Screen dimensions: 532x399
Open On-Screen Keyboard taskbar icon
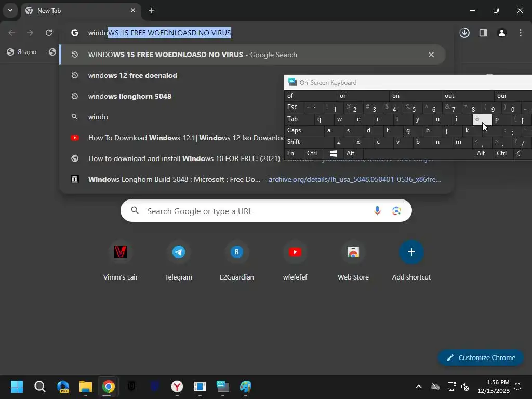[x=222, y=387]
